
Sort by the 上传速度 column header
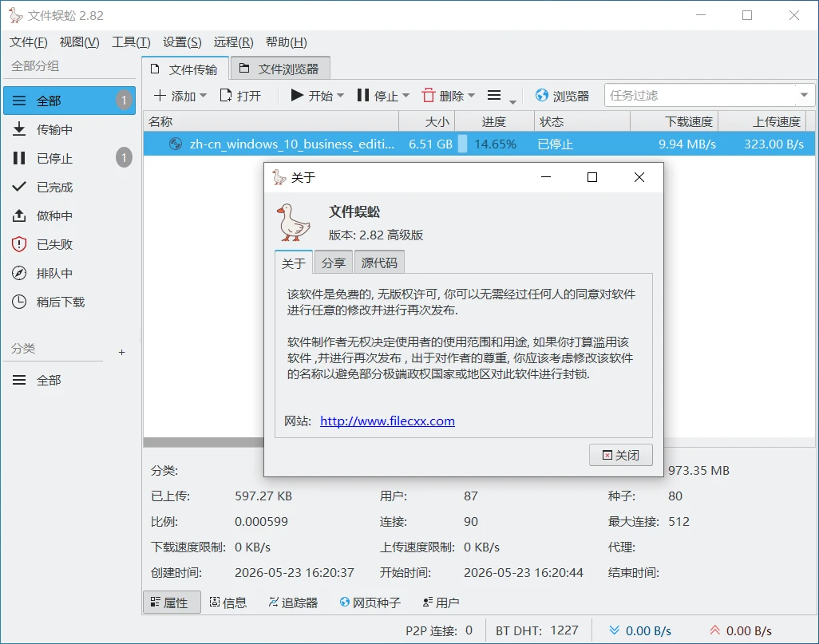pos(762,121)
